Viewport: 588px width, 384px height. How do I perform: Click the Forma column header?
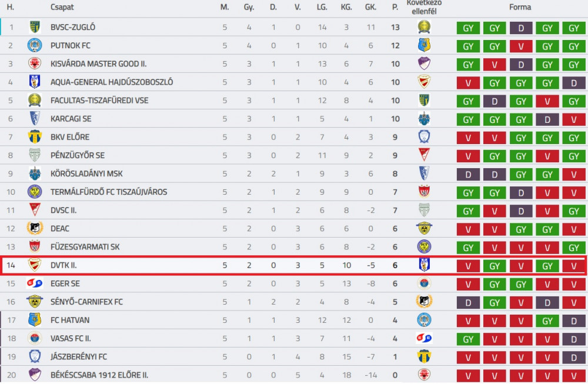pyautogui.click(x=520, y=7)
